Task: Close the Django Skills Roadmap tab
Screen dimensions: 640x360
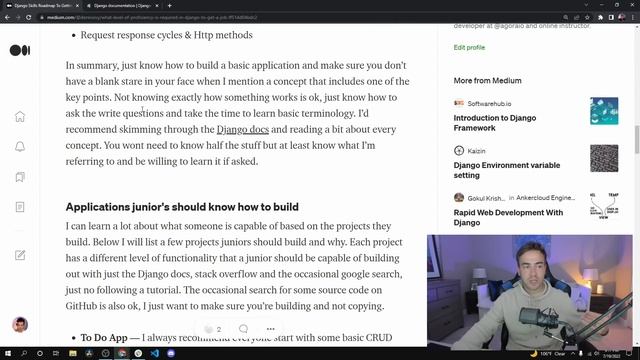Action: coord(77,6)
